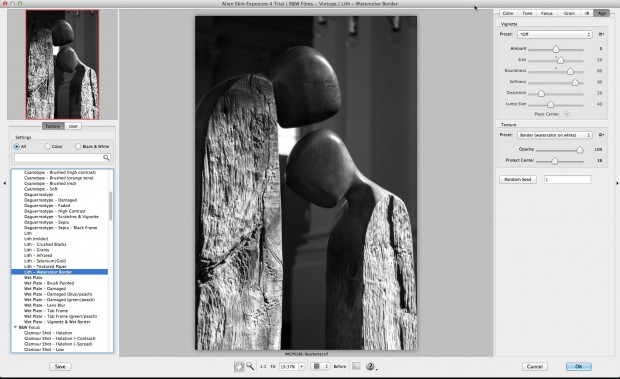Open the Texture Preset dropdown
Viewport: 620px width, 379px height.
point(554,135)
